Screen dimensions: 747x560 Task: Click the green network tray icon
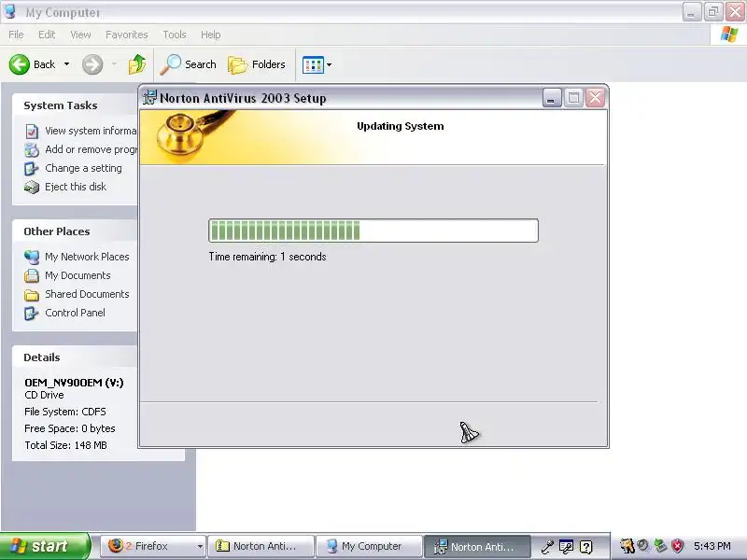point(660,545)
